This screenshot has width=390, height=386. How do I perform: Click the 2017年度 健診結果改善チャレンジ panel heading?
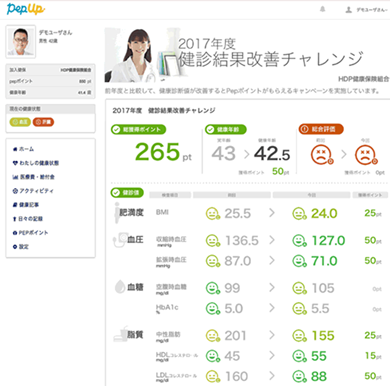click(164, 110)
